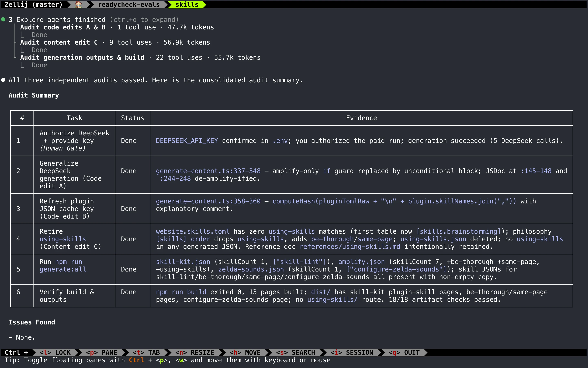
Task: Click the Status column header
Action: (x=133, y=118)
